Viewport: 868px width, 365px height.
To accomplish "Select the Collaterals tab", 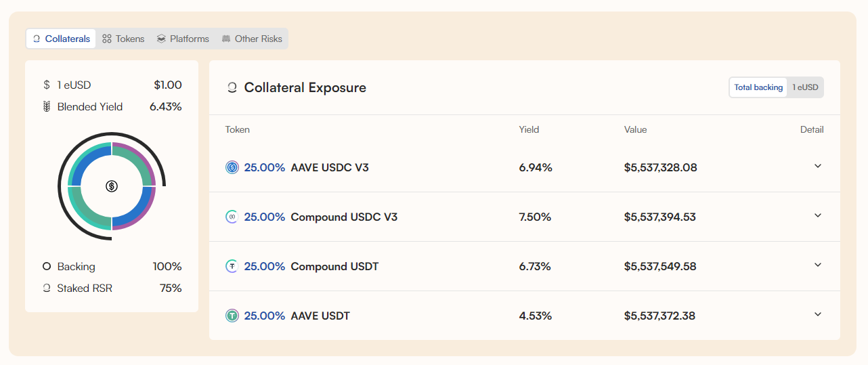I will [61, 39].
